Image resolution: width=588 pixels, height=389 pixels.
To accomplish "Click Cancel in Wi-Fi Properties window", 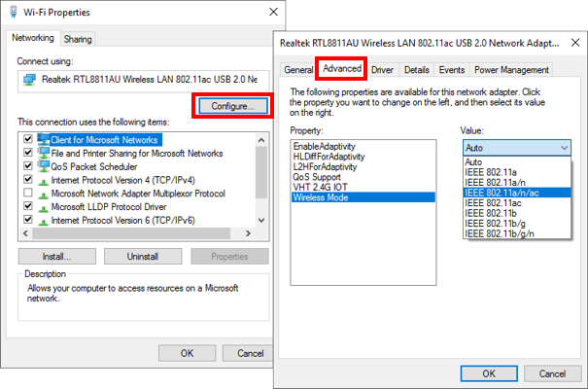I will point(249,353).
